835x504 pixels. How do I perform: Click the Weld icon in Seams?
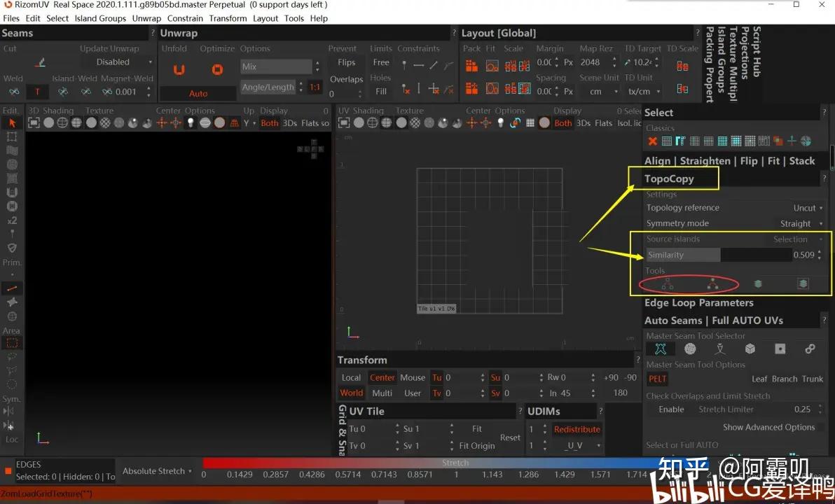(14, 92)
